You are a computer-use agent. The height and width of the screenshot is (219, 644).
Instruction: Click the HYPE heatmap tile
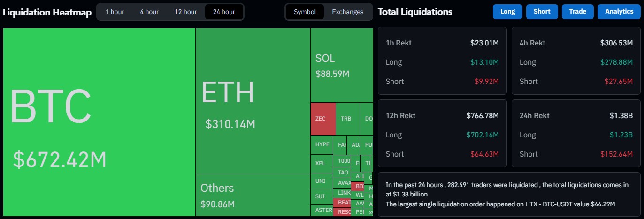point(322,144)
